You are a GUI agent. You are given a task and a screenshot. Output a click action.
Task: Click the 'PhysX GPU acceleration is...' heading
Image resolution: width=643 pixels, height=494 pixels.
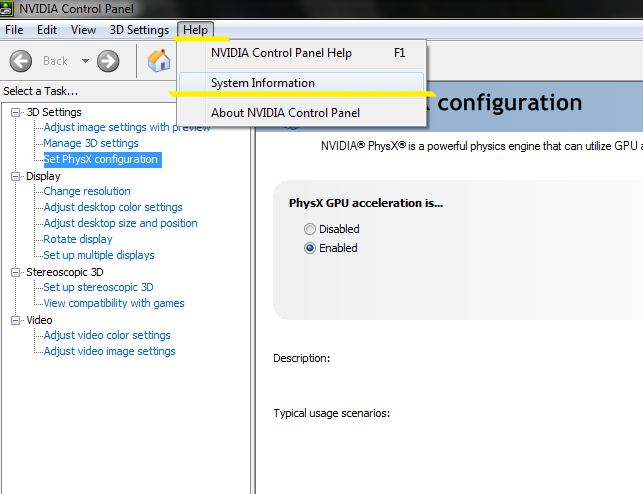pos(366,203)
